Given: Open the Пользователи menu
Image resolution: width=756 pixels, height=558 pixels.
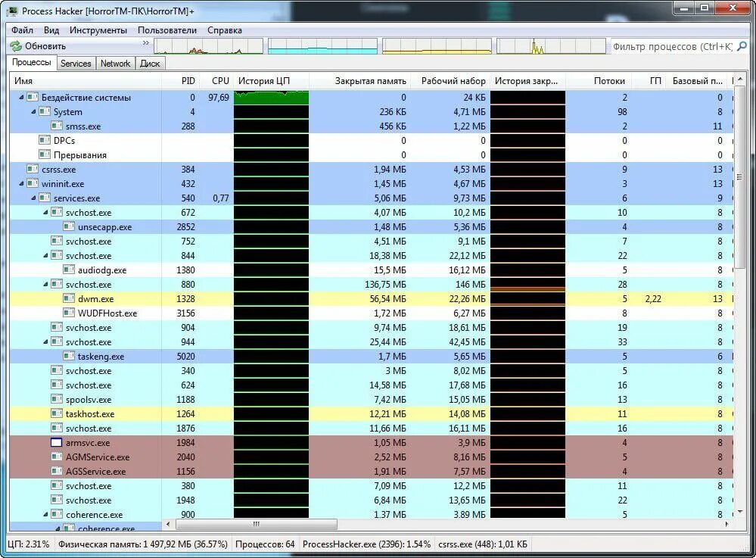Looking at the screenshot, I should click(x=167, y=30).
